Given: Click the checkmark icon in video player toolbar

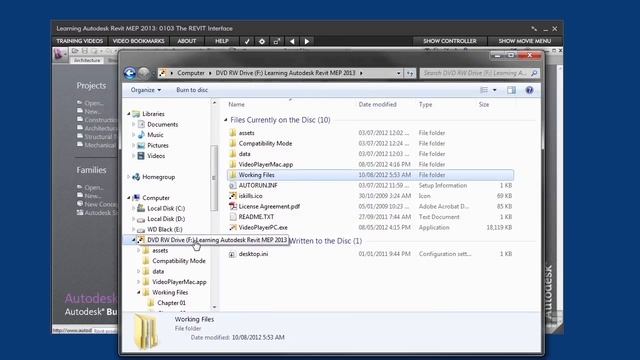Looking at the screenshot, I should 247,41.
